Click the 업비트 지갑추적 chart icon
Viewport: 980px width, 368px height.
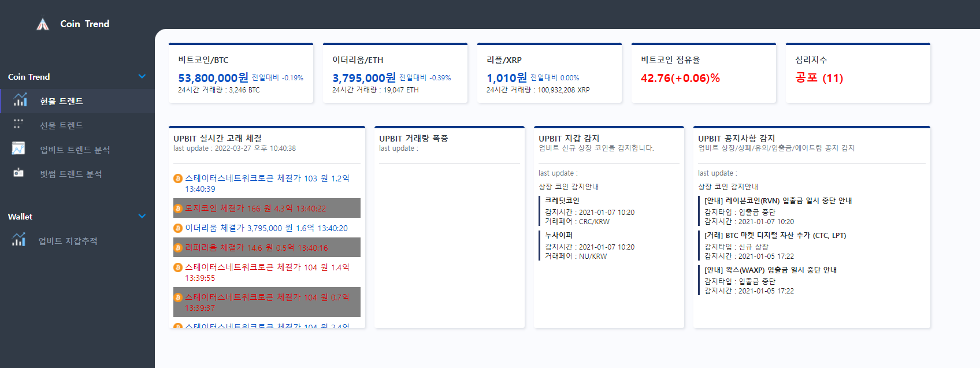pos(19,240)
